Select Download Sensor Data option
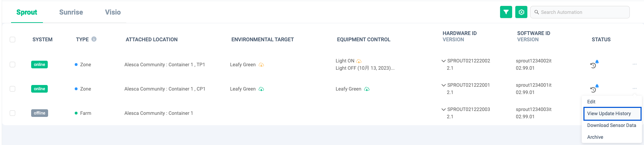 pos(612,125)
